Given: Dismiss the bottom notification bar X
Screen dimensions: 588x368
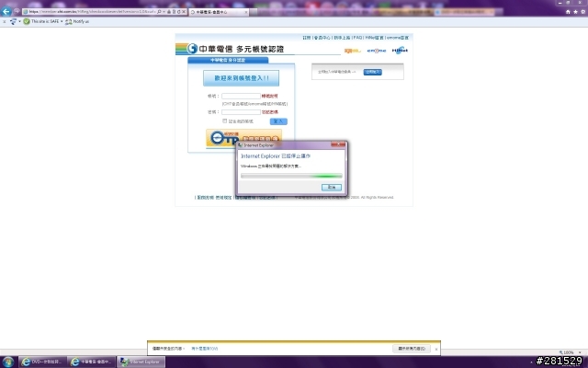Looking at the screenshot, I should coord(436,350).
